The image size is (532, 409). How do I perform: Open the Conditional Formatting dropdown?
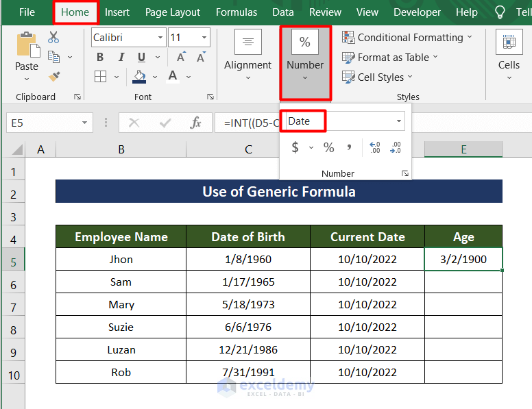pyautogui.click(x=407, y=38)
